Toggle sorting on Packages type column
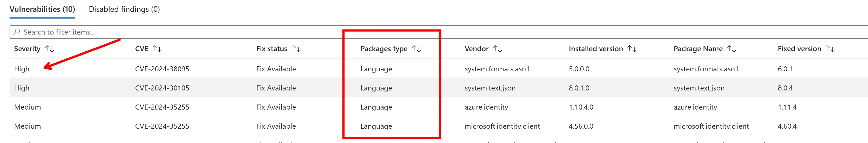This screenshot has width=868, height=143. click(417, 49)
